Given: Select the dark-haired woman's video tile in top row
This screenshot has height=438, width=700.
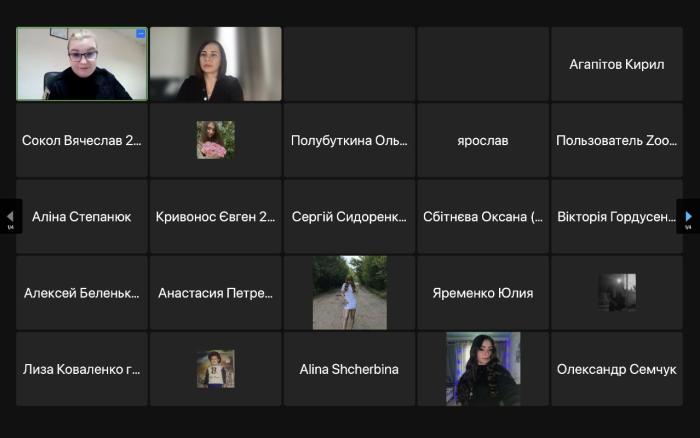Looking at the screenshot, I should 215,64.
